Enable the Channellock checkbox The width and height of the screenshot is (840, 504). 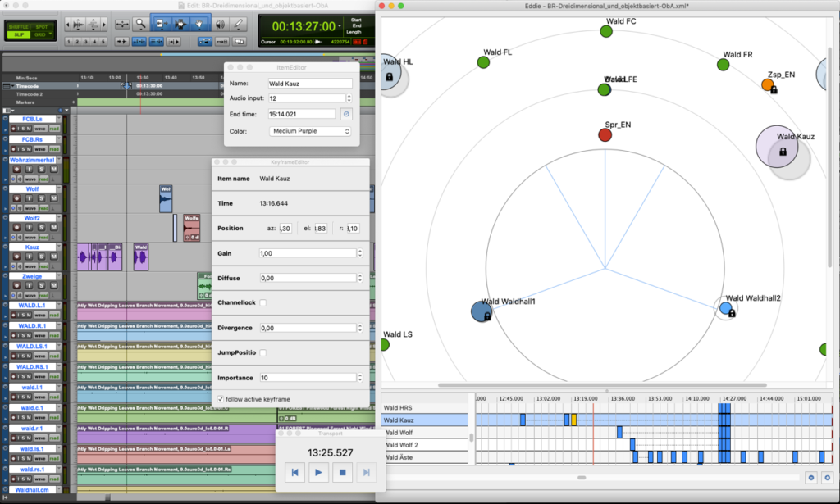pyautogui.click(x=263, y=302)
